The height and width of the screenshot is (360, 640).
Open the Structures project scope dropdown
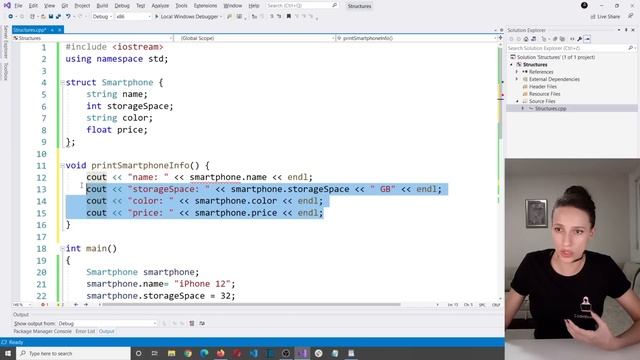93,38
